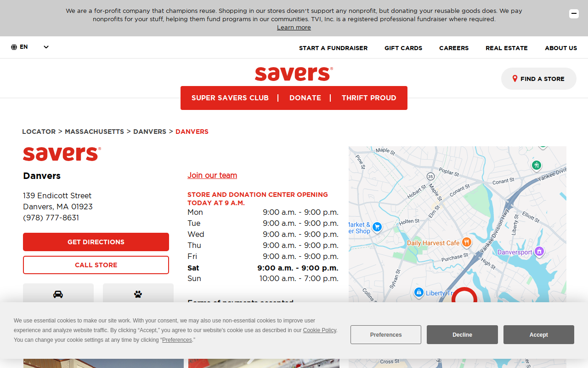Expand the EN language dropdown chevron
588x368 pixels.
click(46, 47)
